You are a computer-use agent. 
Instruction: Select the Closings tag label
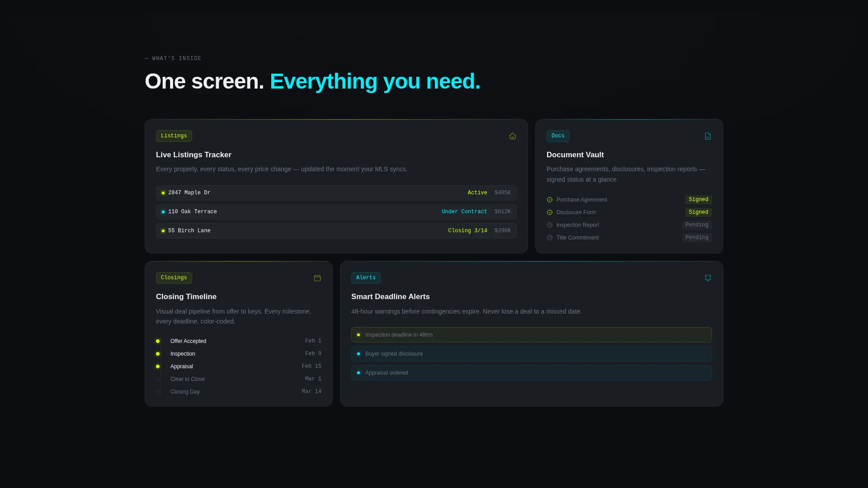(174, 278)
